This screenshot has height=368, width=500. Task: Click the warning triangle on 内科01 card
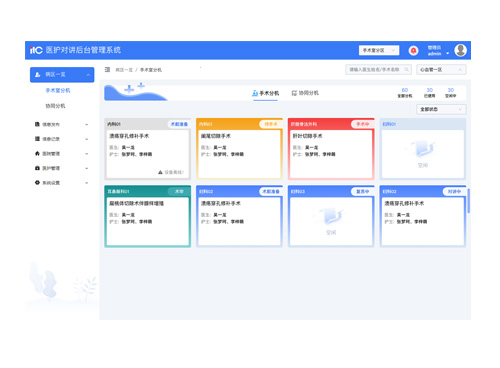tap(160, 172)
